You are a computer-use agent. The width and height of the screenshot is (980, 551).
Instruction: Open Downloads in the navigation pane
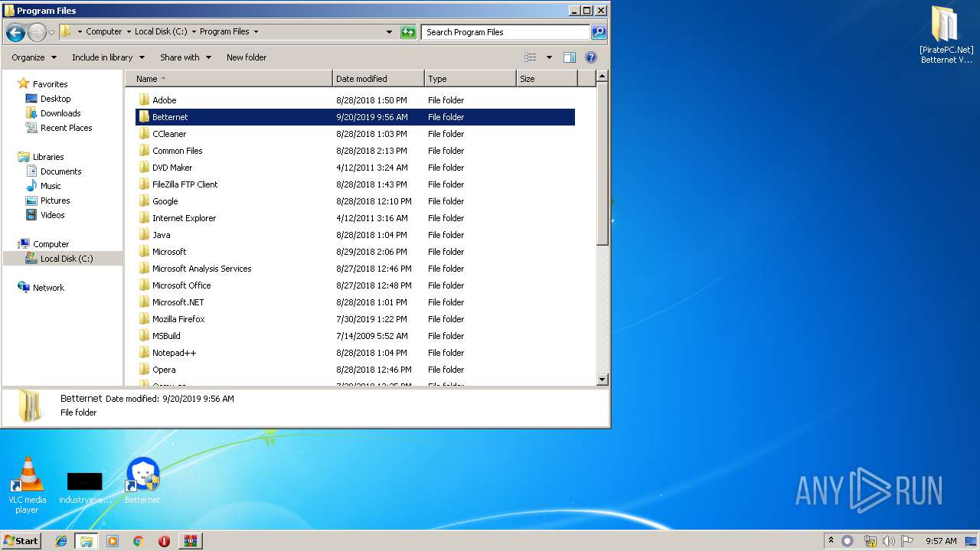coord(60,113)
